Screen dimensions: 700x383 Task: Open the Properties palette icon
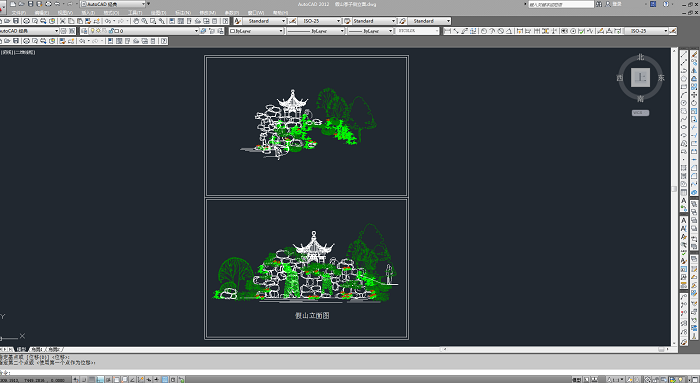172,21
